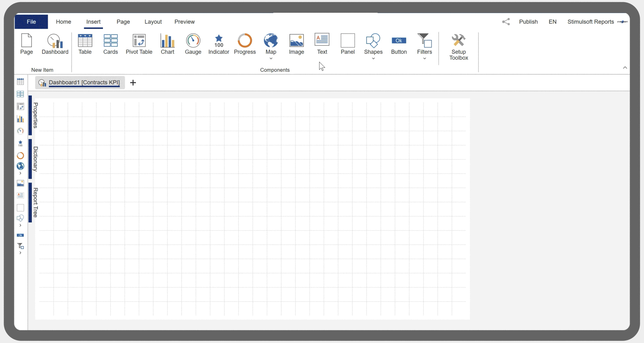
Task: Click the share icon next to Publish
Action: (x=506, y=22)
